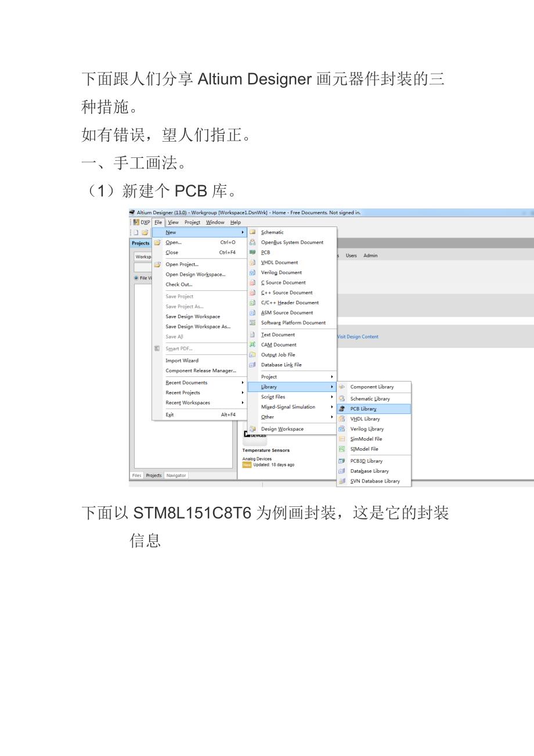
Task: Click the DXP system menu button
Action: pos(142,222)
